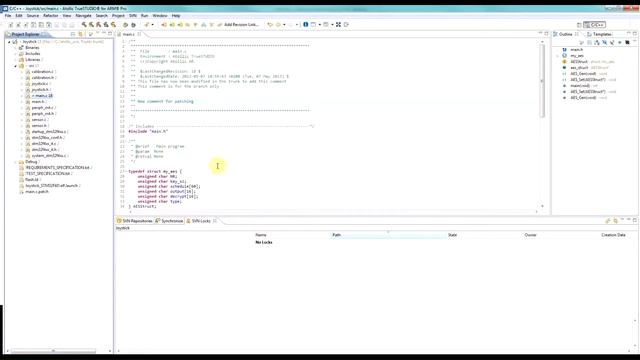Select main.c in Project Explorer
Viewport: 640px width, 360px height.
[x=42, y=96]
